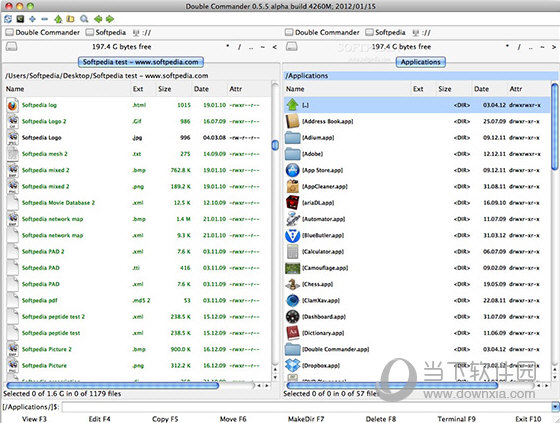Select the Camouflage.app icon
The height and width of the screenshot is (423, 560).
[x=292, y=268]
